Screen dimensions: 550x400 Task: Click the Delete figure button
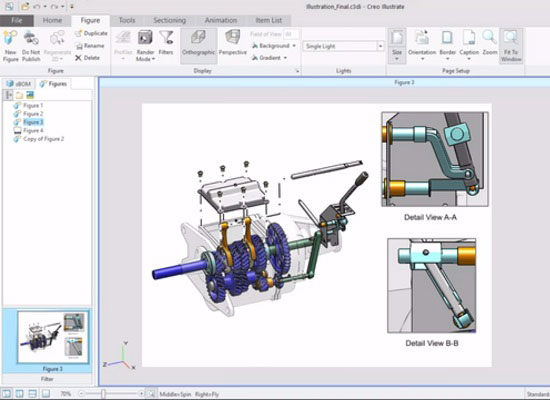point(87,58)
